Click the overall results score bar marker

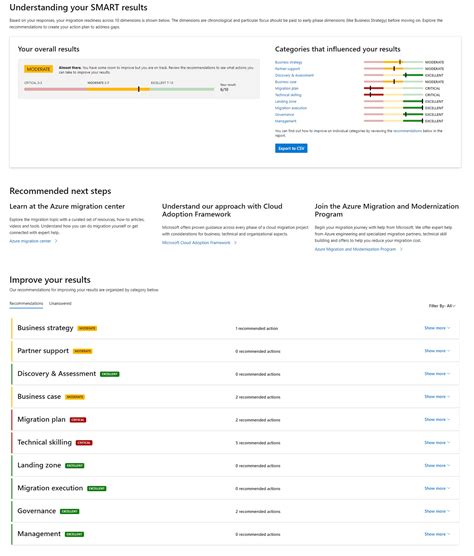click(x=139, y=89)
